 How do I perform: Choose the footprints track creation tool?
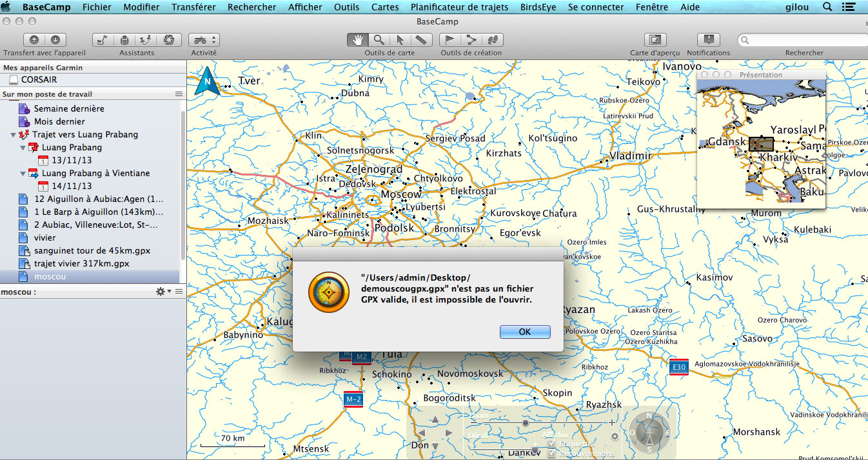[x=493, y=40]
